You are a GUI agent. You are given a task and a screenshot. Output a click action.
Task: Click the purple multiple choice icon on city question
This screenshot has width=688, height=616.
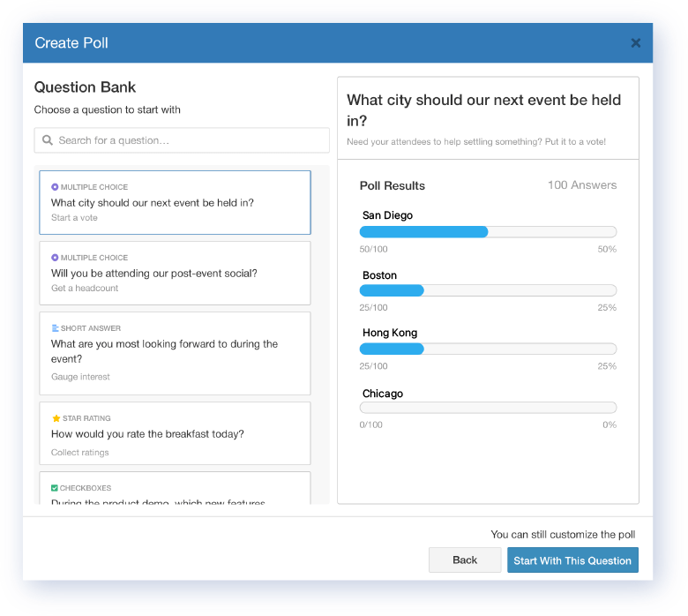55,187
